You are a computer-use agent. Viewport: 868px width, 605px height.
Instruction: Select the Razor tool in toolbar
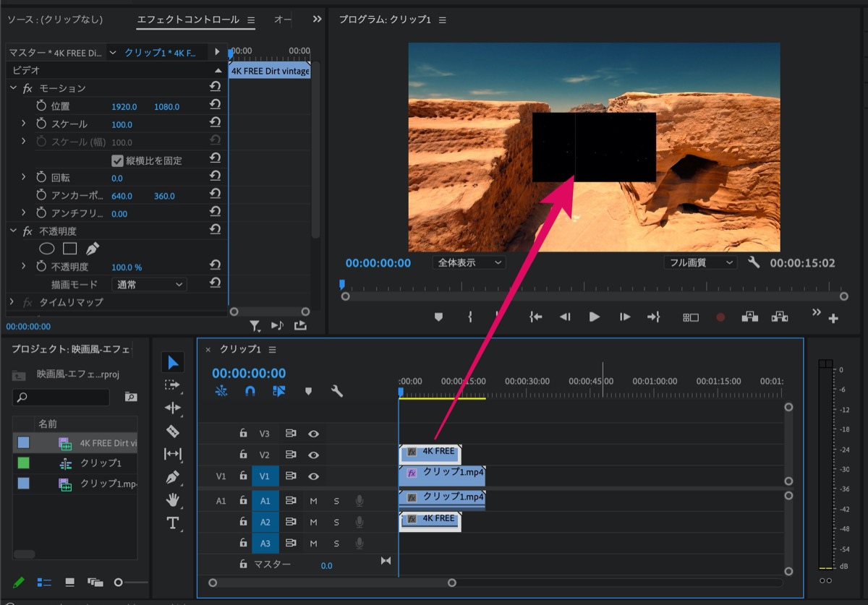coord(172,431)
